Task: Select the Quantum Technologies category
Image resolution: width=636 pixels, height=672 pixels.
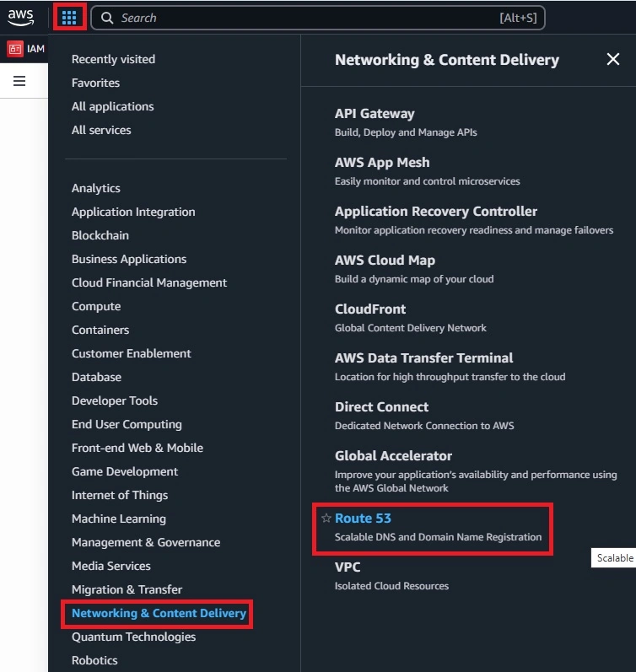Action: (134, 637)
